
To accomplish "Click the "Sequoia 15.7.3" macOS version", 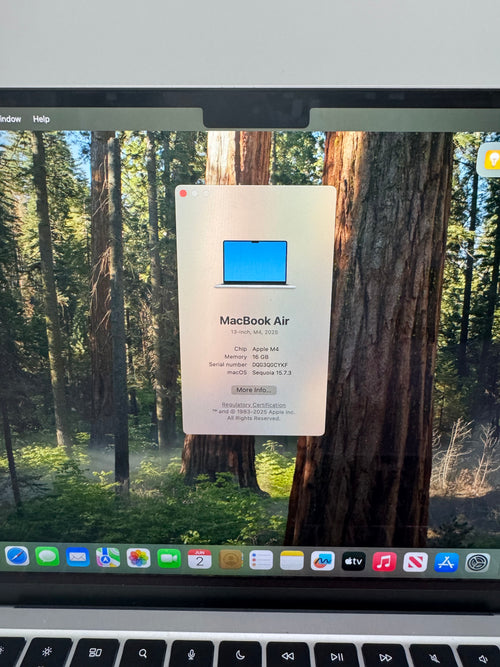I will 272,373.
